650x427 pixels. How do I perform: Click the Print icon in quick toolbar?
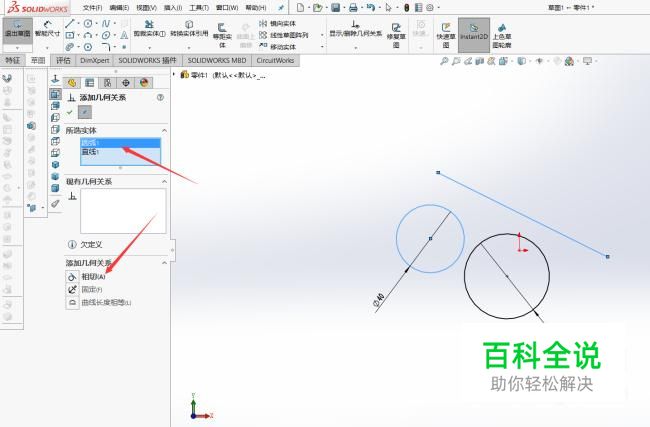(x=353, y=7)
